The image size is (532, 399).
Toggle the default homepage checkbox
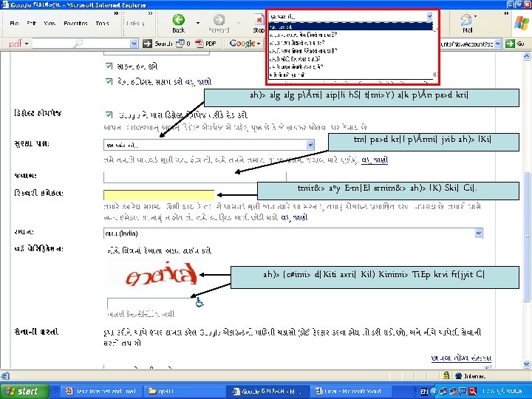point(109,115)
